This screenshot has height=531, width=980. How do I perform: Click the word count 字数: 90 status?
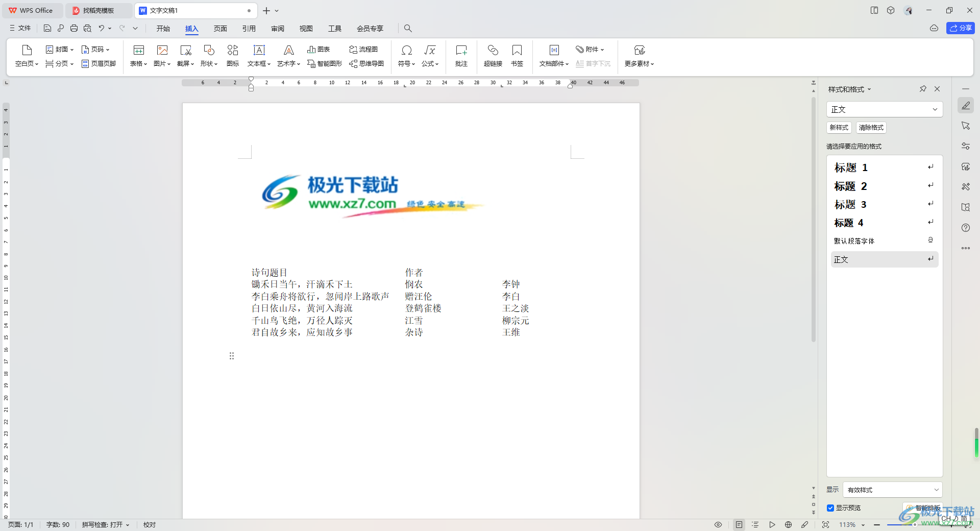coord(58,525)
